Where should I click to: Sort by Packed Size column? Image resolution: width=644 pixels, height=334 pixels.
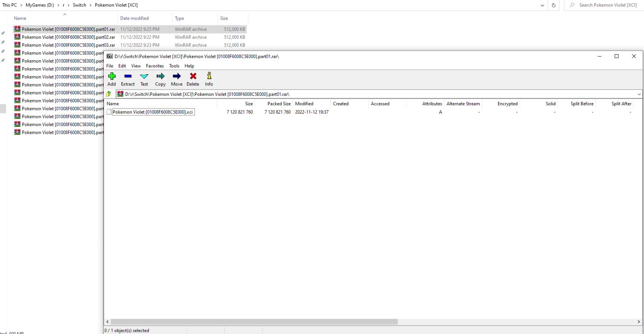tap(274, 104)
